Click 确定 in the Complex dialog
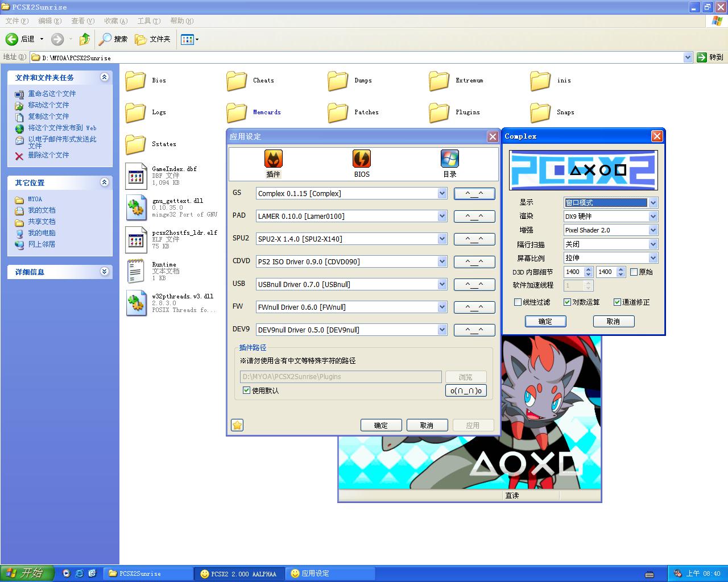This screenshot has height=582, width=728. 545,321
